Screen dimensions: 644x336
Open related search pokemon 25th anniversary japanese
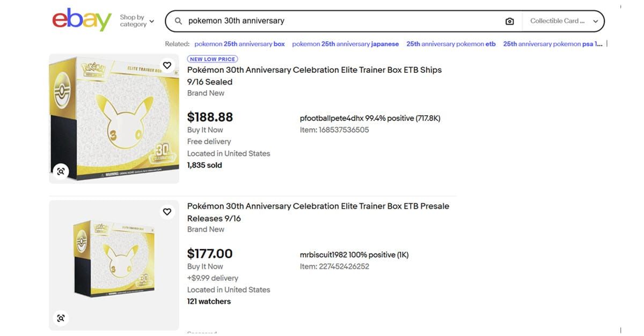click(x=345, y=44)
